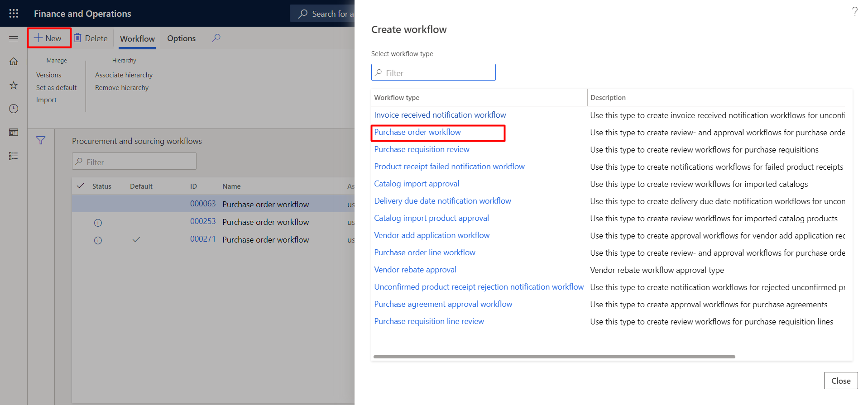Click the Search for a page box
868x405 pixels.
[x=322, y=14]
